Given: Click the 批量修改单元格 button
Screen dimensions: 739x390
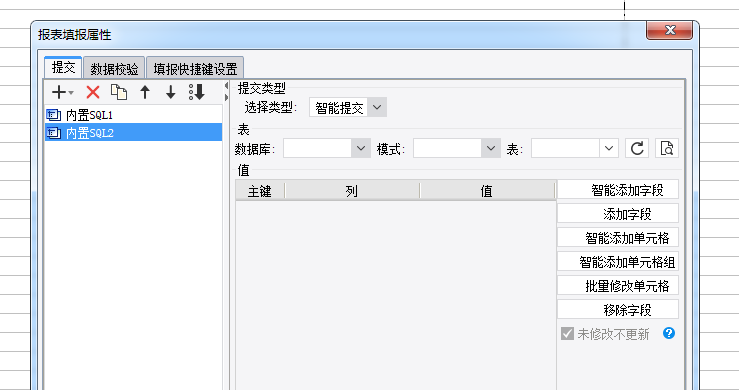Looking at the screenshot, I should [x=618, y=286].
